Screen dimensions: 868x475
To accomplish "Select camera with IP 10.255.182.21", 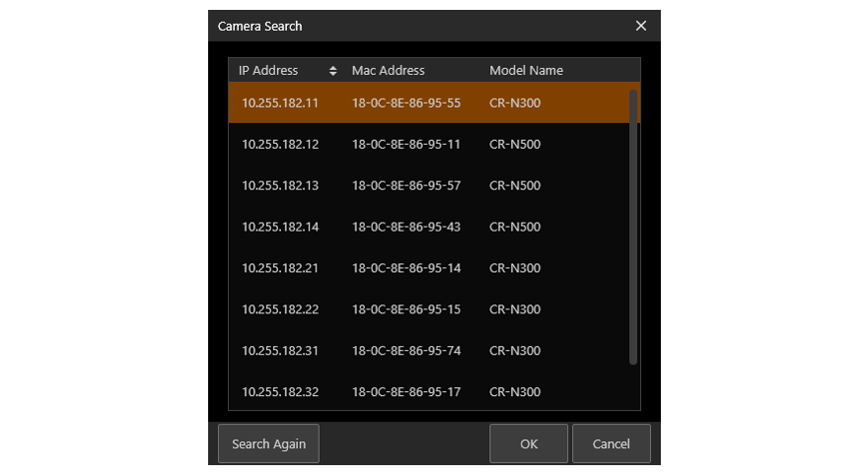I will point(280,269).
